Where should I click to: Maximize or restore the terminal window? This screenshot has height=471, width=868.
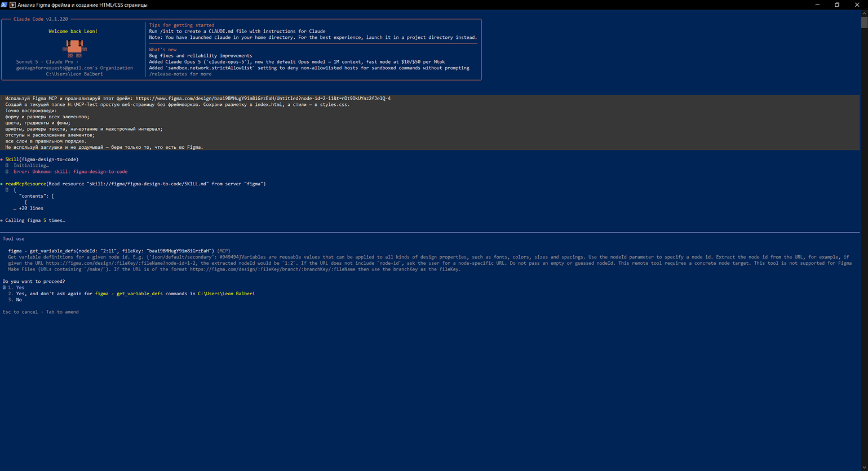[x=837, y=5]
